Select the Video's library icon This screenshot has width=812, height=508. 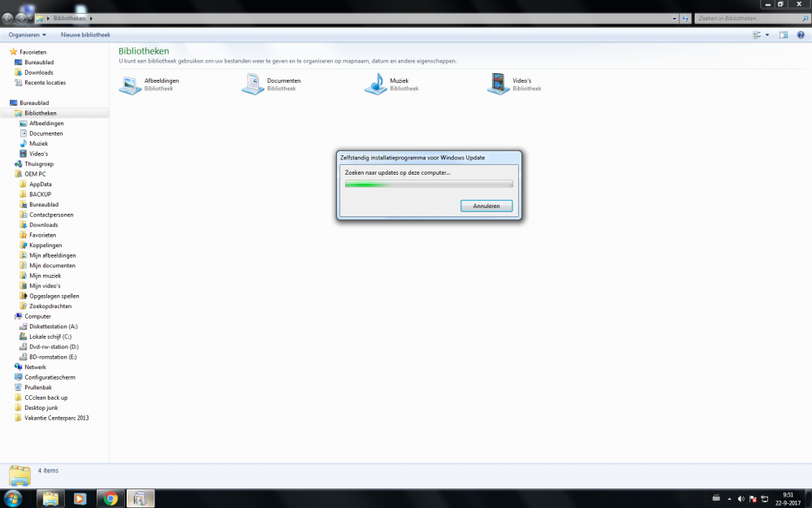click(x=499, y=85)
